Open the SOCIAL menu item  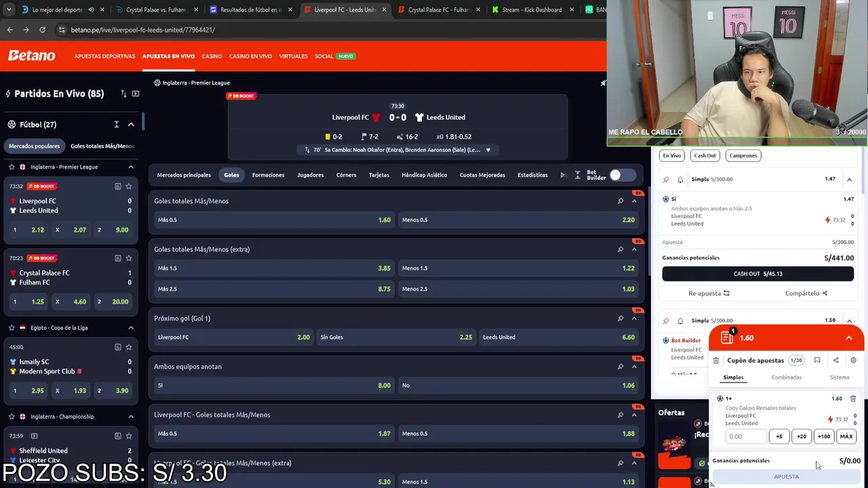(324, 56)
